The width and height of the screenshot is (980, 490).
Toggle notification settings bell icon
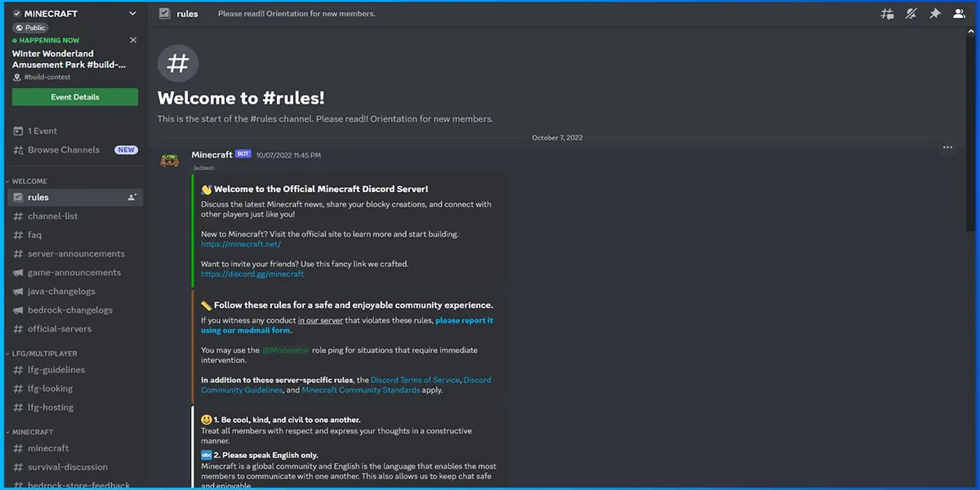[x=911, y=14]
